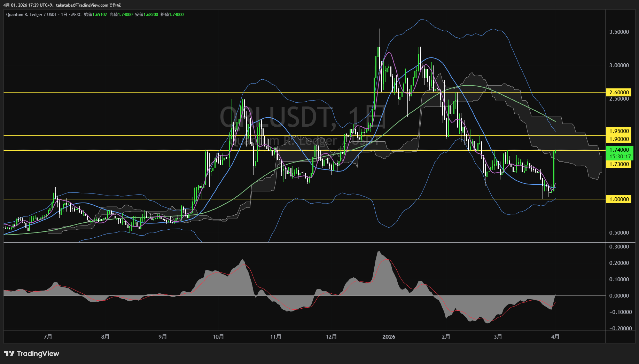Click the QRLUSDT watermark on the chart
Image resolution: width=639 pixels, height=364 pixels.
303,117
